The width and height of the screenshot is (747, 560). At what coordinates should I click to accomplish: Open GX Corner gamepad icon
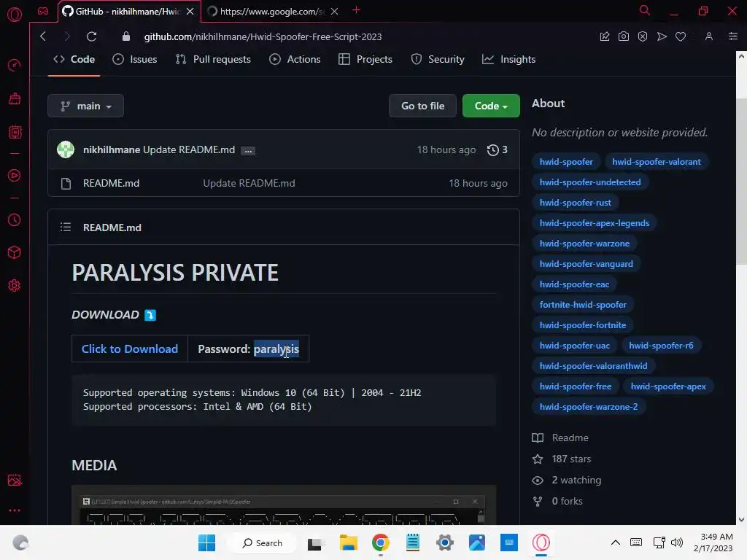point(43,11)
